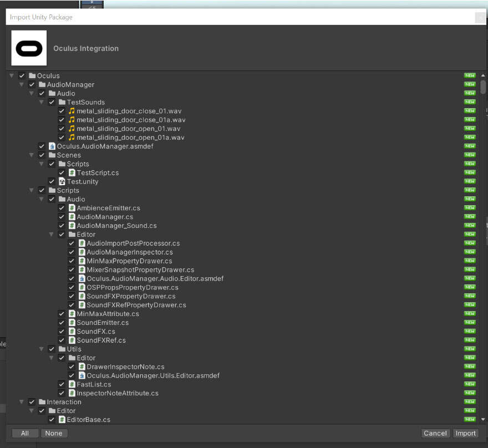Click the None button to deselect everything
488x448 pixels.
tap(54, 433)
